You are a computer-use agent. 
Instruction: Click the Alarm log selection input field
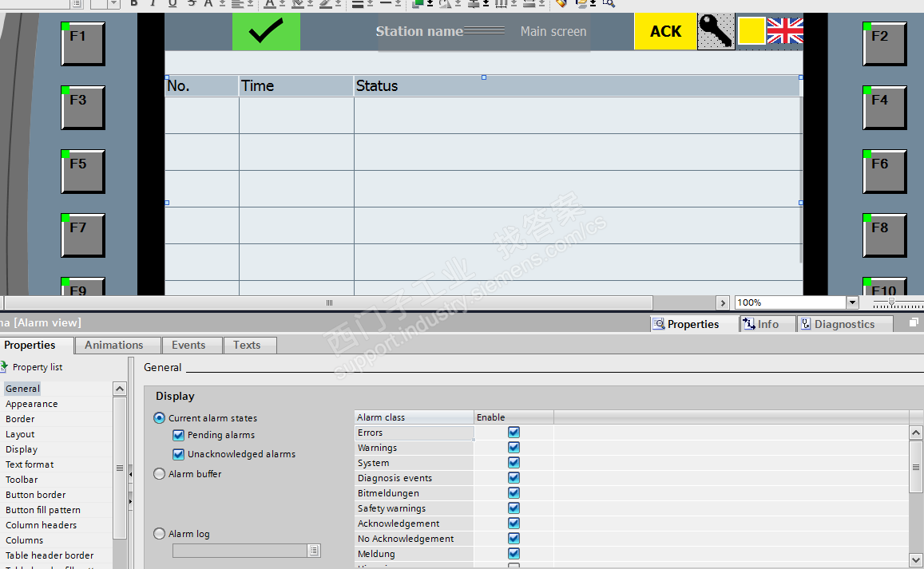[x=240, y=550]
